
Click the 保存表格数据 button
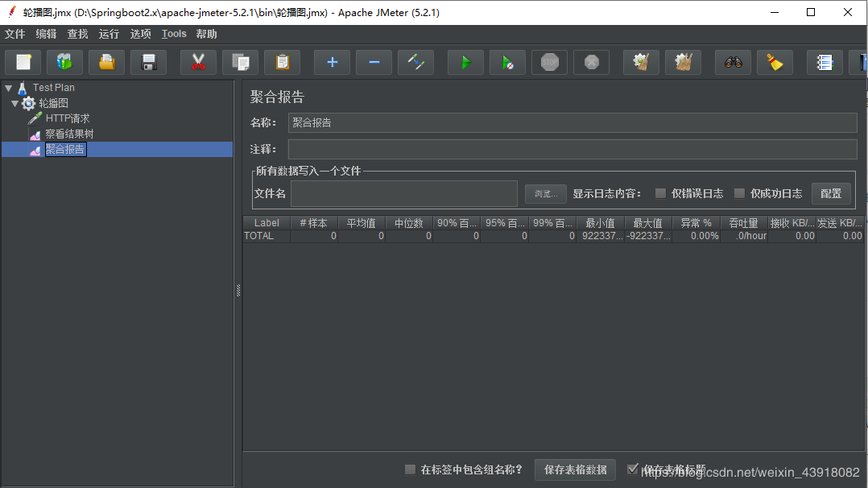(575, 469)
